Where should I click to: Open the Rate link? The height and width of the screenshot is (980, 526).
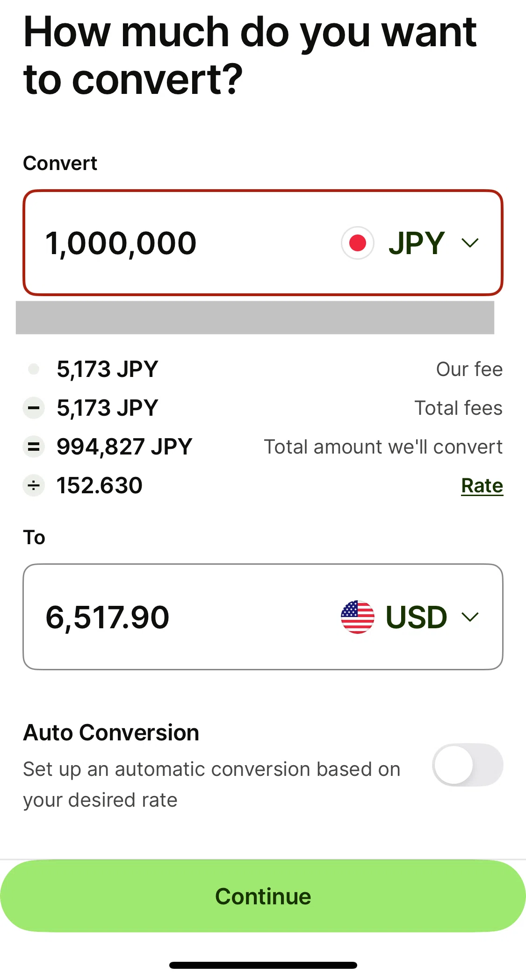(482, 486)
